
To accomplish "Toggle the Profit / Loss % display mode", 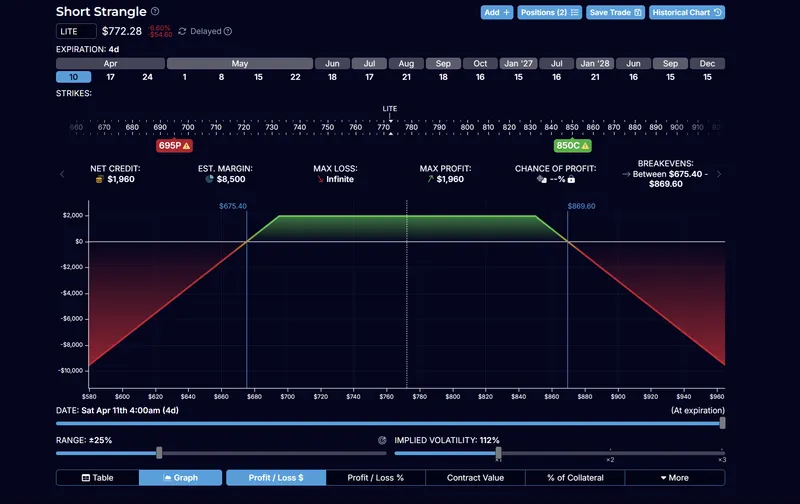I will [x=375, y=478].
